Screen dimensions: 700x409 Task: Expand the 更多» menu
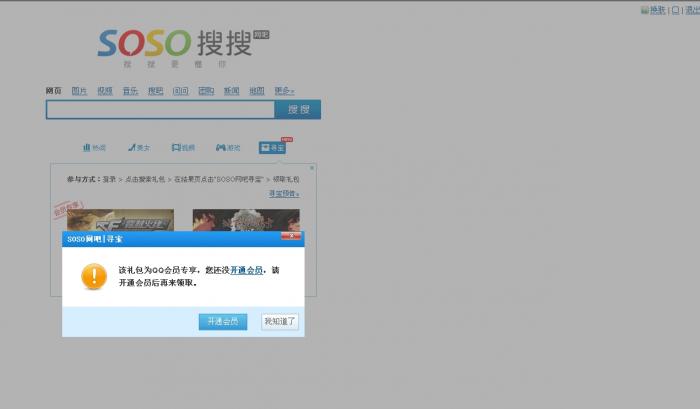point(284,91)
